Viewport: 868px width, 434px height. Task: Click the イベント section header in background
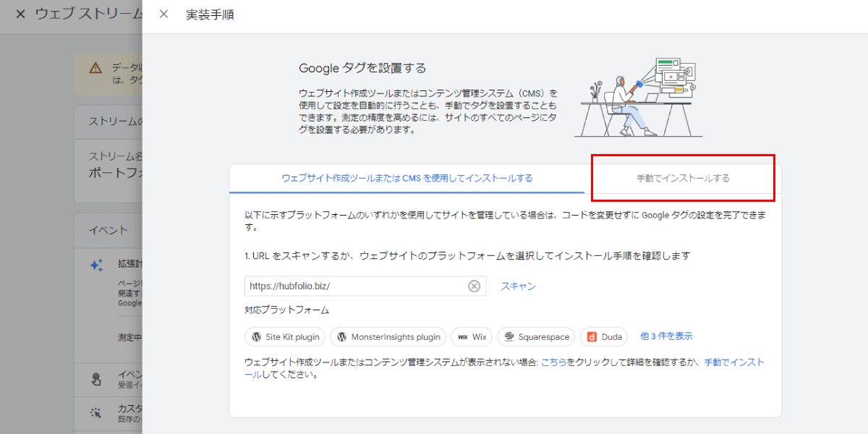[109, 230]
